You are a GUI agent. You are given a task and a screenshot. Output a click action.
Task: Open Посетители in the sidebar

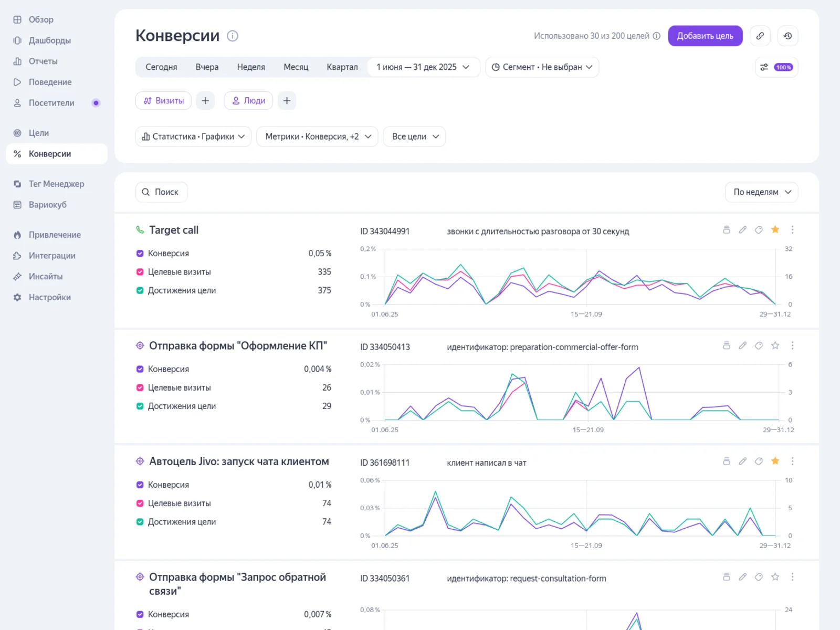57,103
